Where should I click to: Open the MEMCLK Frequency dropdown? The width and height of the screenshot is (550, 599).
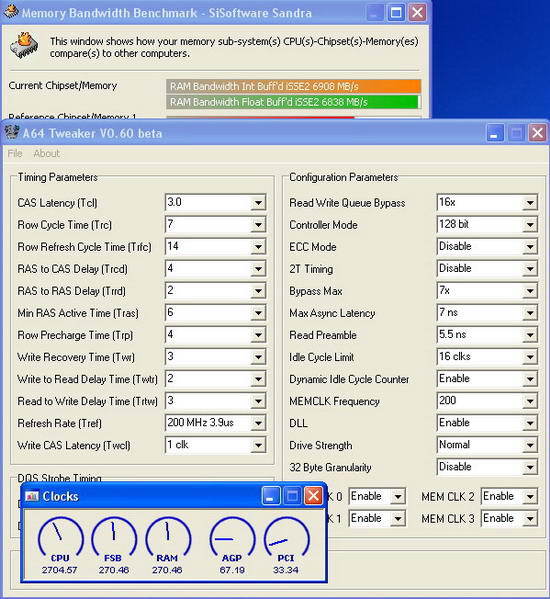click(x=530, y=401)
